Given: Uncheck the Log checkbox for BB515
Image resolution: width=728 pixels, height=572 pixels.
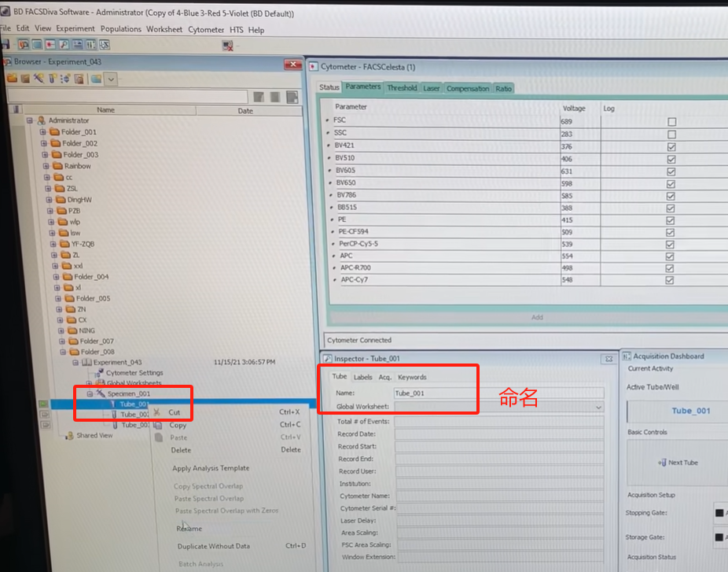Looking at the screenshot, I should click(x=671, y=209).
